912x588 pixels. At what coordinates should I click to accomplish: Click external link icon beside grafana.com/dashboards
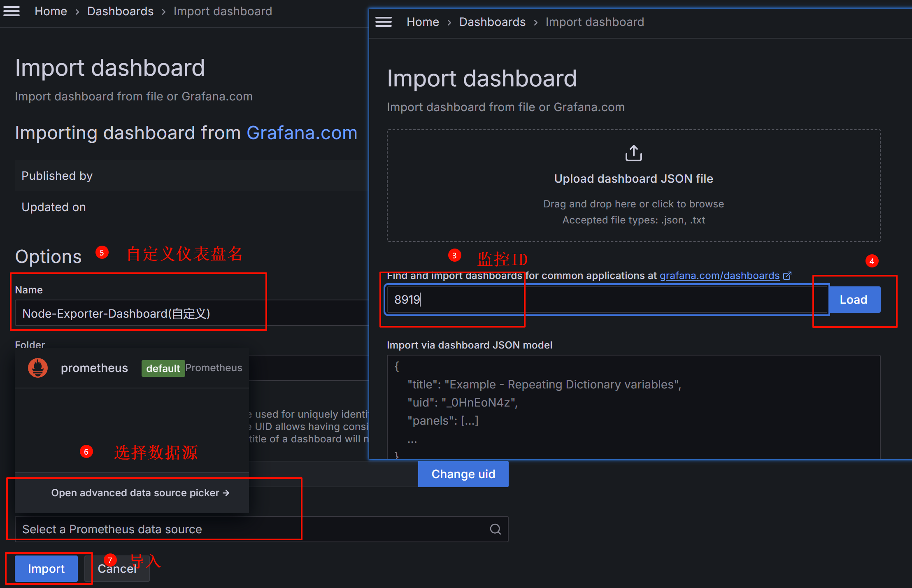pos(787,276)
